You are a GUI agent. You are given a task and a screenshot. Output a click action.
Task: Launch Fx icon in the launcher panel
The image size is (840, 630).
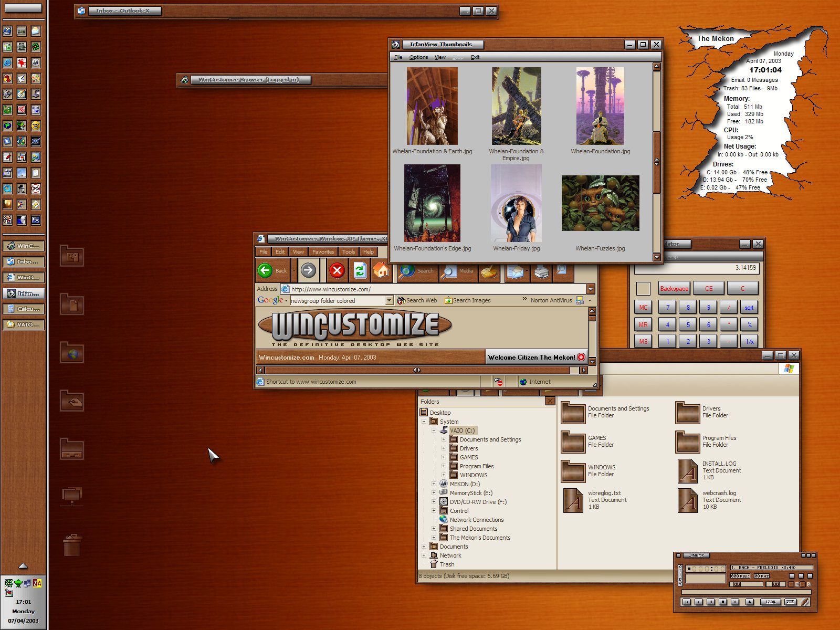click(36, 219)
